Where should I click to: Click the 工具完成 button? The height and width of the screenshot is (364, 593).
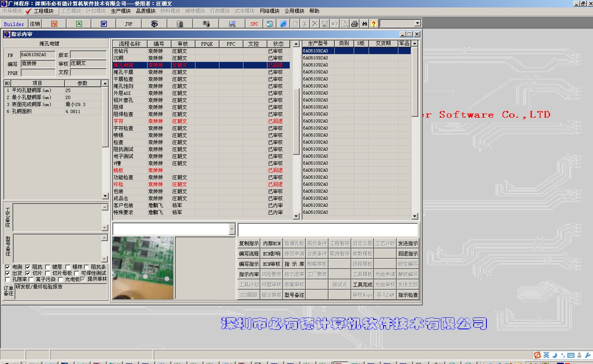click(362, 285)
